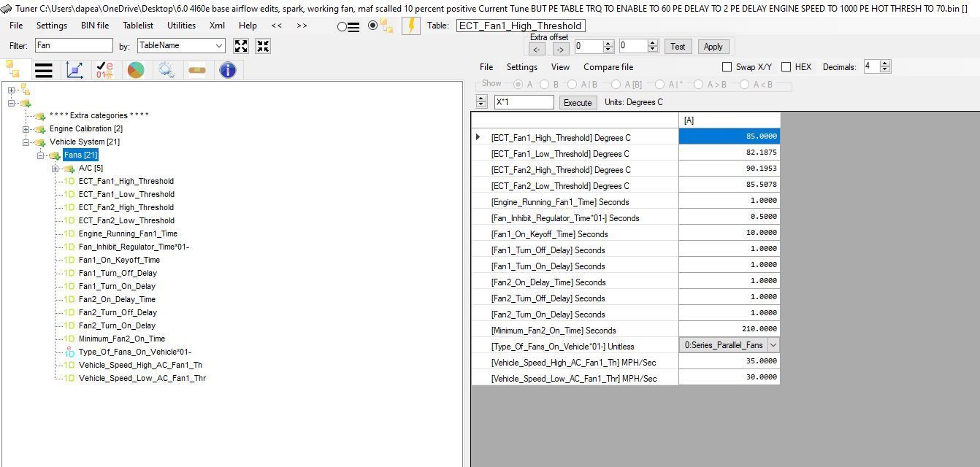The height and width of the screenshot is (467, 980).
Task: Click the gears settings icon in toolbar
Action: [x=166, y=70]
